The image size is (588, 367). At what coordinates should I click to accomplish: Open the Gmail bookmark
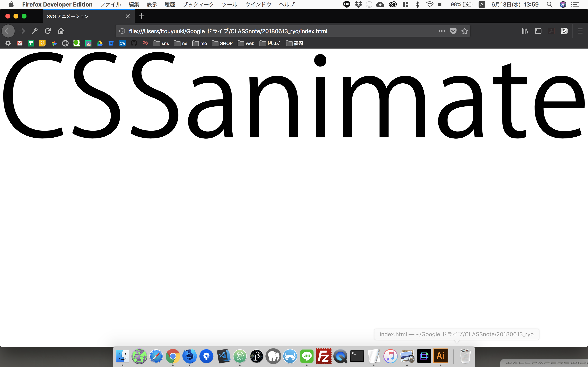click(x=20, y=43)
